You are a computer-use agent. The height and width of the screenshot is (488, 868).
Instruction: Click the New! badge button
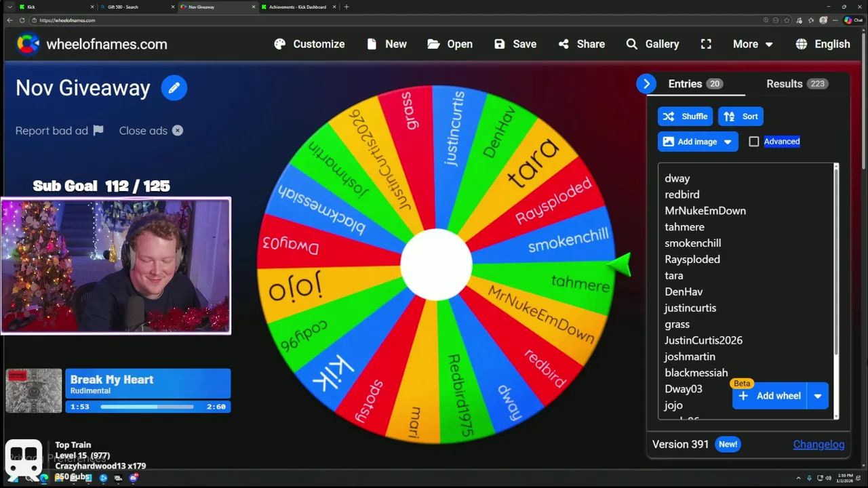728,445
